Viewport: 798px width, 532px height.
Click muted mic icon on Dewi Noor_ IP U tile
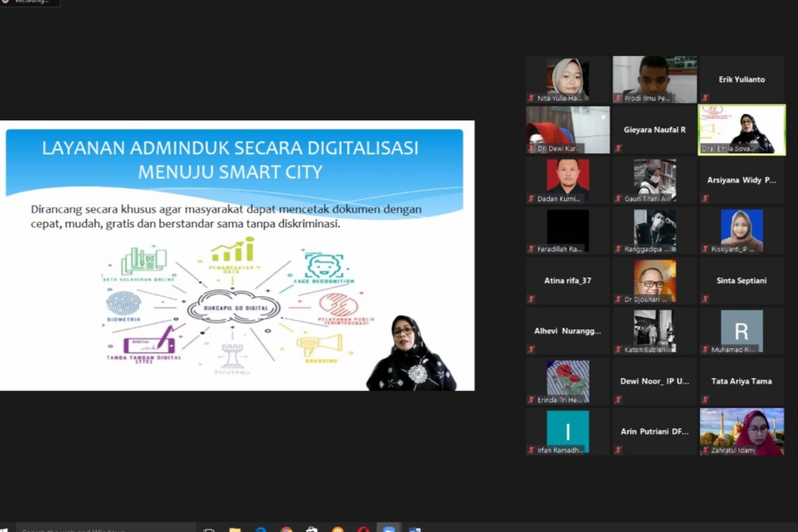pos(618,400)
